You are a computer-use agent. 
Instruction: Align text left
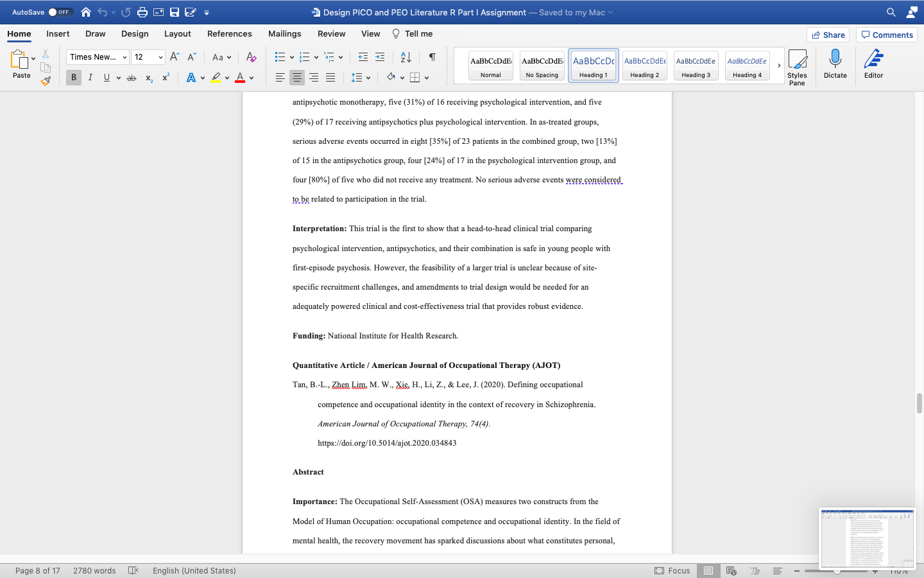coord(280,78)
